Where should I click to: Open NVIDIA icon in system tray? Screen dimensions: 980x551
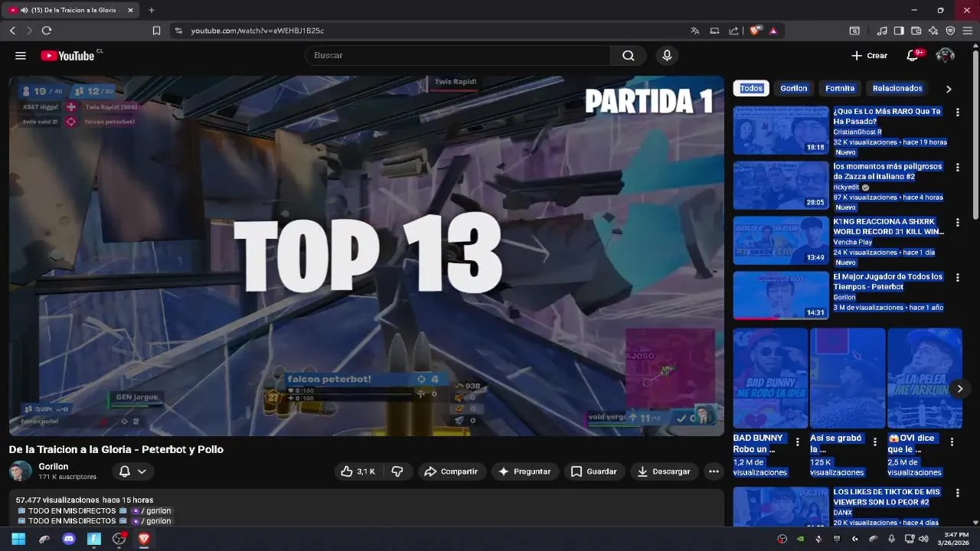(x=800, y=539)
